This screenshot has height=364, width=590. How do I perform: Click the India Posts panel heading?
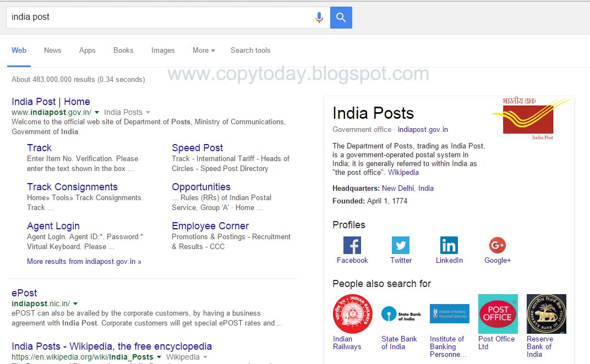pyautogui.click(x=373, y=113)
